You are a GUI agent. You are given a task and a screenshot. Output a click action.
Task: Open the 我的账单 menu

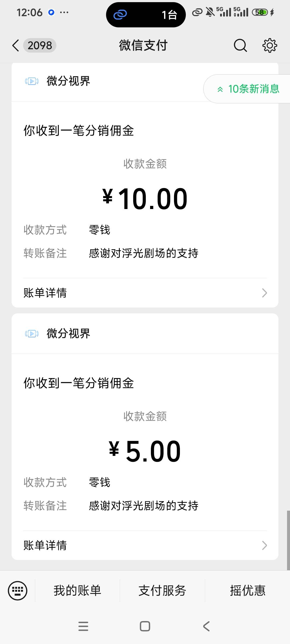point(77,591)
